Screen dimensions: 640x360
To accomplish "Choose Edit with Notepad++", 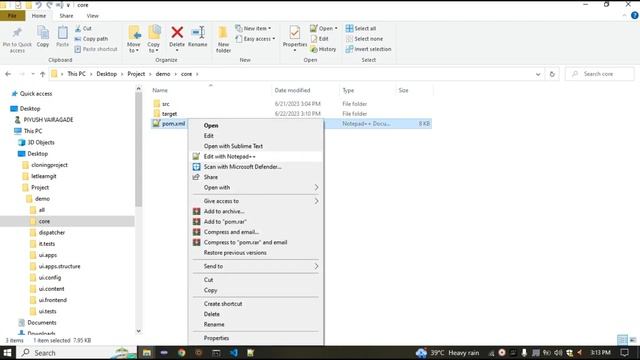I will pos(256,156).
